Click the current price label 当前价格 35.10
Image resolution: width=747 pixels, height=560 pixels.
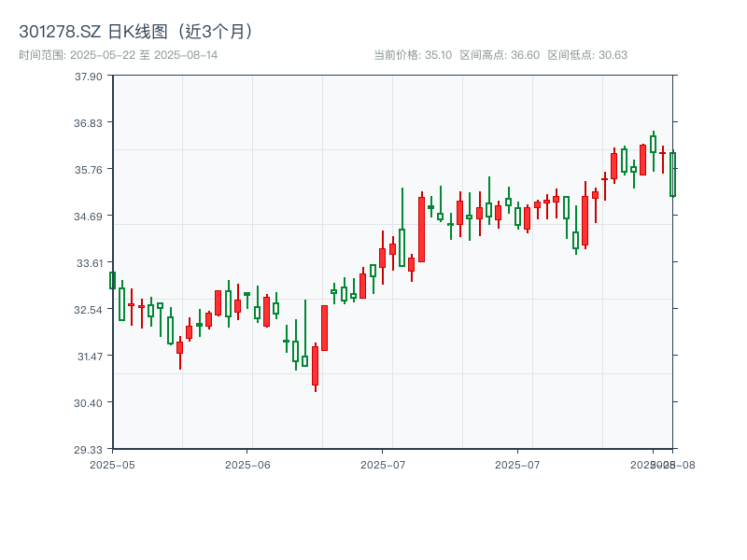(x=412, y=55)
